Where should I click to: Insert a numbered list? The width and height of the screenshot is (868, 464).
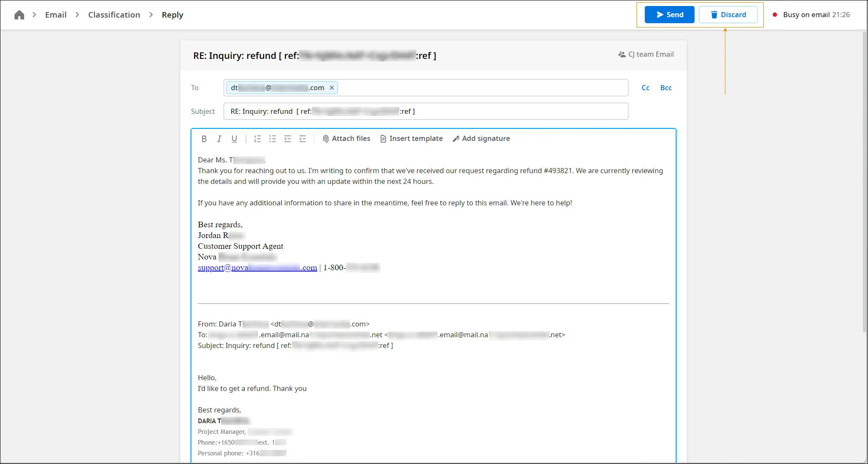coord(258,139)
